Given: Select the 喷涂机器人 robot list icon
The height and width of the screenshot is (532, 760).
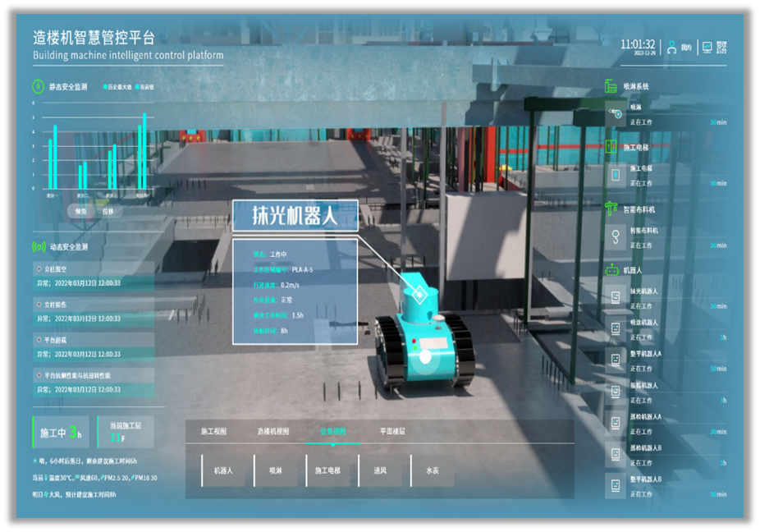Looking at the screenshot, I should coord(616,328).
